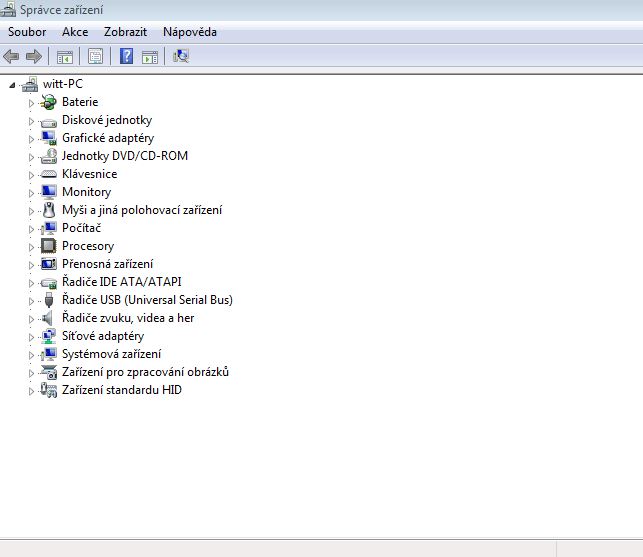Click the Správce zařízení title bar icon
This screenshot has height=557, width=643.
point(8,9)
